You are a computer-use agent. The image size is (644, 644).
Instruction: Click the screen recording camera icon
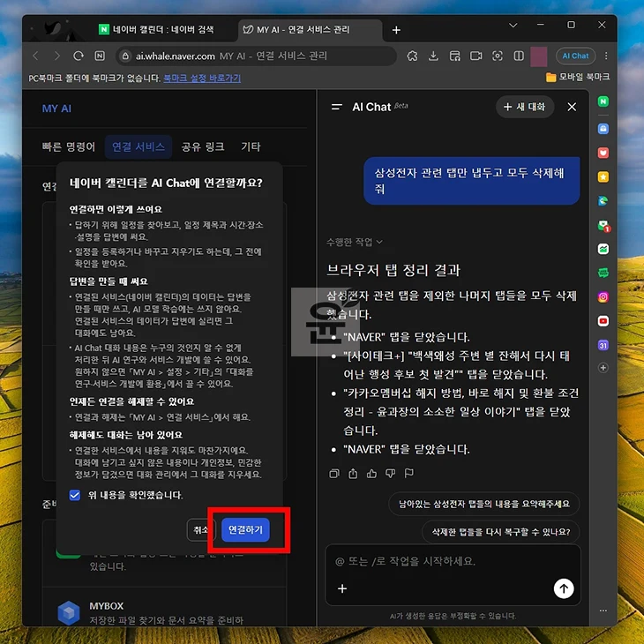[x=476, y=56]
